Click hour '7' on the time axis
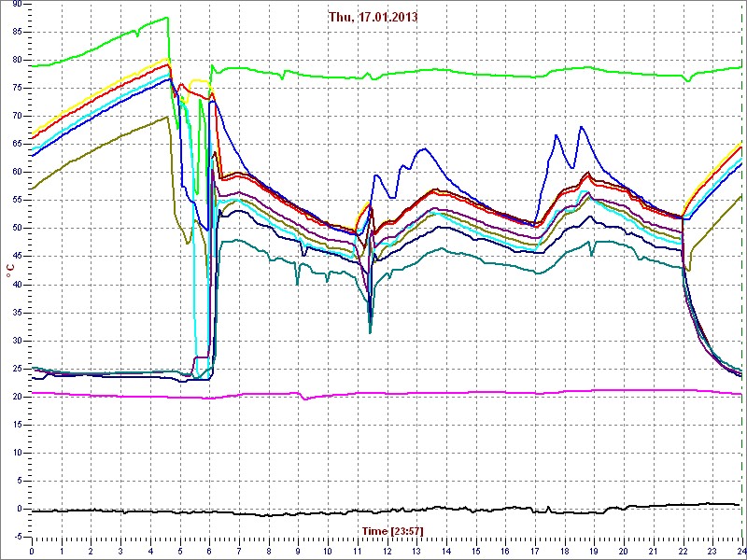The image size is (747, 560). 239,551
